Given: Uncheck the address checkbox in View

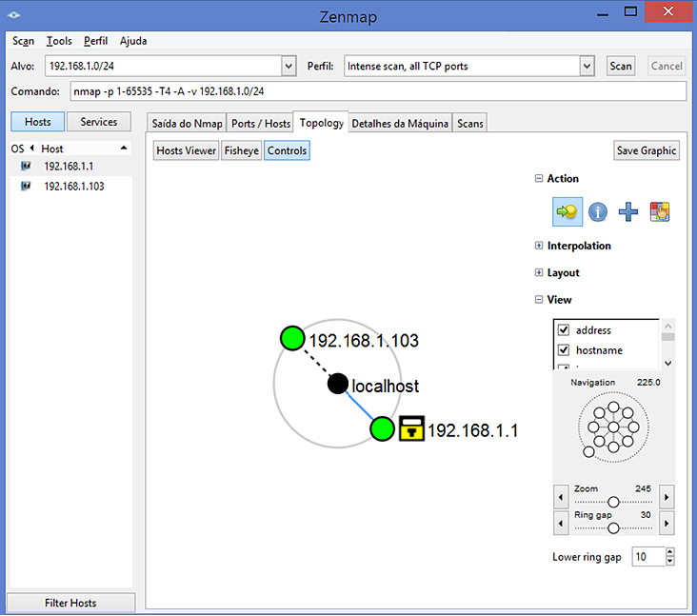Looking at the screenshot, I should [563, 330].
